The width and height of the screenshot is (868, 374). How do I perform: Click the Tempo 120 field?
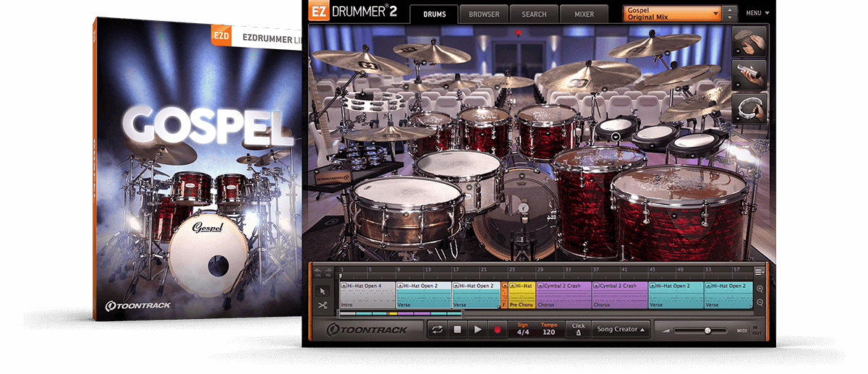[x=548, y=329]
